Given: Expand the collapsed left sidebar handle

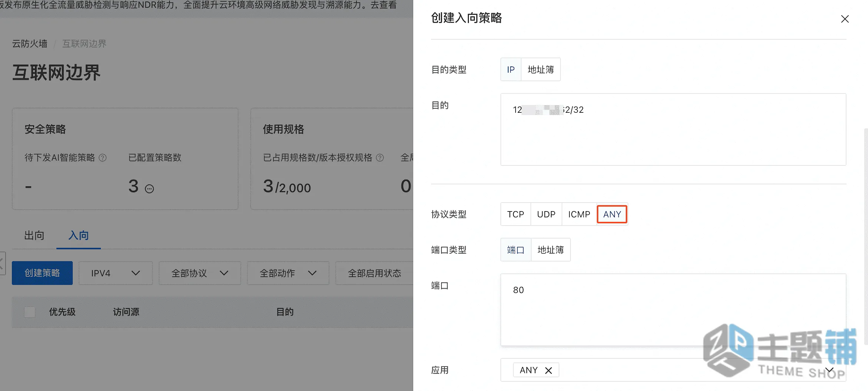Looking at the screenshot, I should [x=2, y=263].
